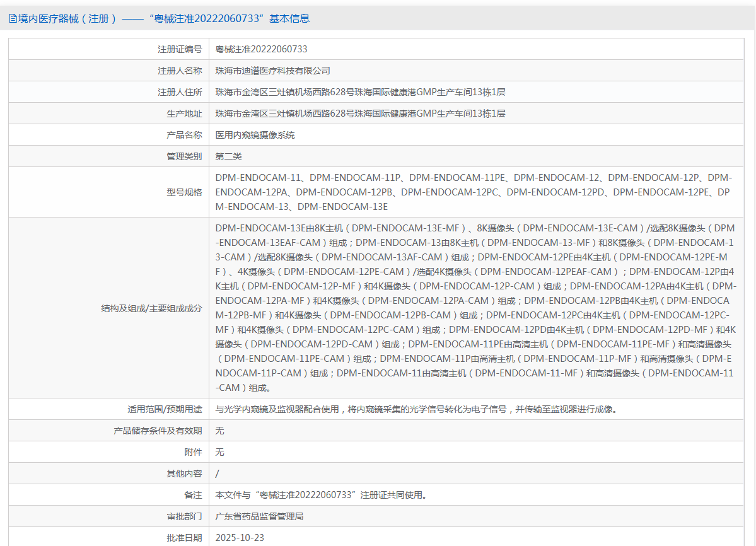Viewport: 756px width, 546px height.
Task: Click the intended use description 与光学内窥镜及监视器配合使用
Action: tap(417, 409)
